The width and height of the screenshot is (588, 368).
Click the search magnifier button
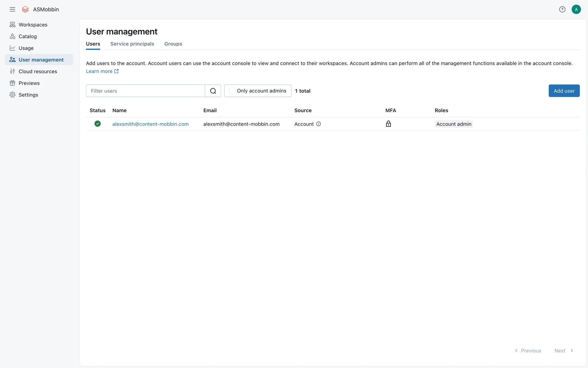click(x=213, y=91)
